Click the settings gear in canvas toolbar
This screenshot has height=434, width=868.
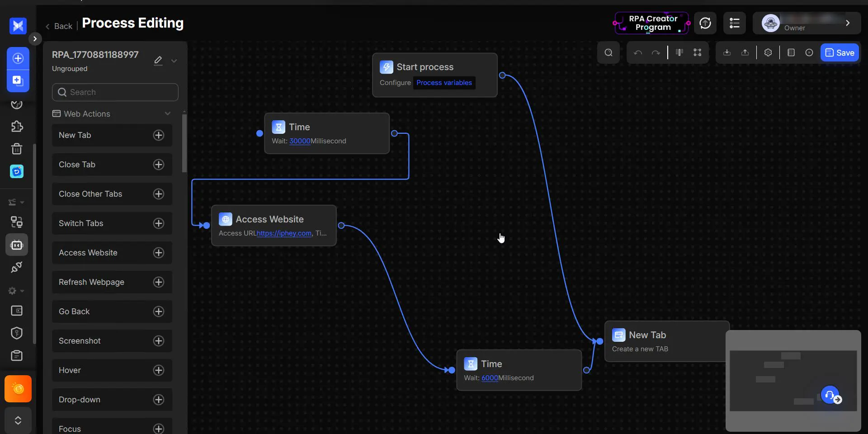[x=768, y=53]
